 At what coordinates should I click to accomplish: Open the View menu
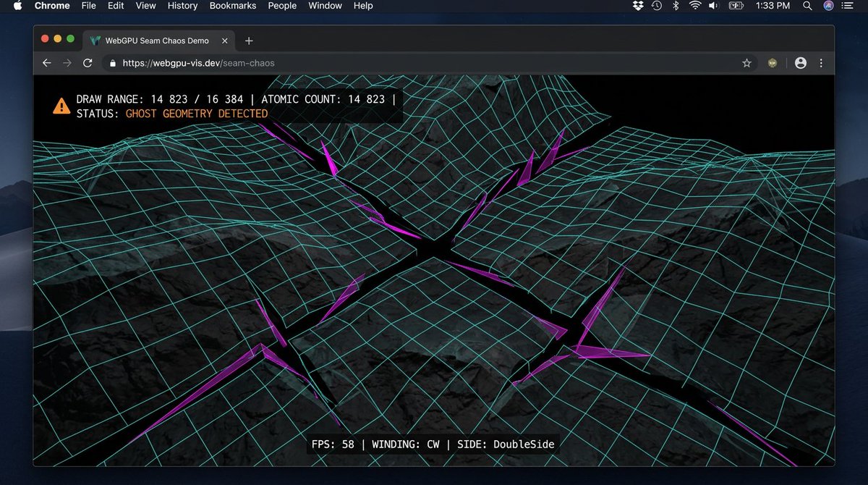coord(145,6)
